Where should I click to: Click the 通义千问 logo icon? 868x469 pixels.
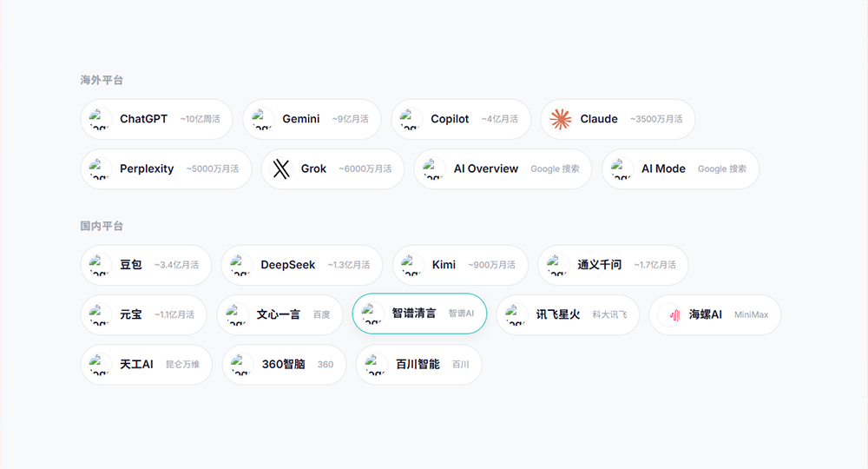coord(557,265)
